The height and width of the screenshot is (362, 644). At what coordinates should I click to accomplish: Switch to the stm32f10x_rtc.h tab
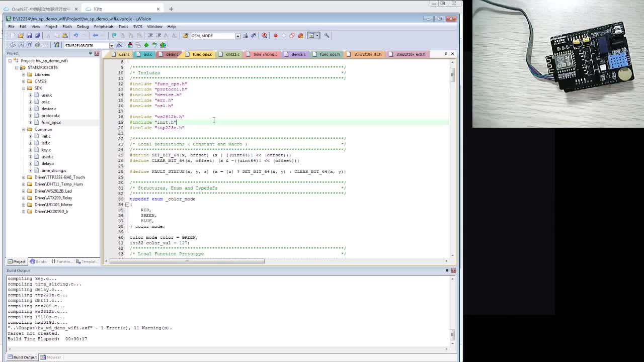365,54
